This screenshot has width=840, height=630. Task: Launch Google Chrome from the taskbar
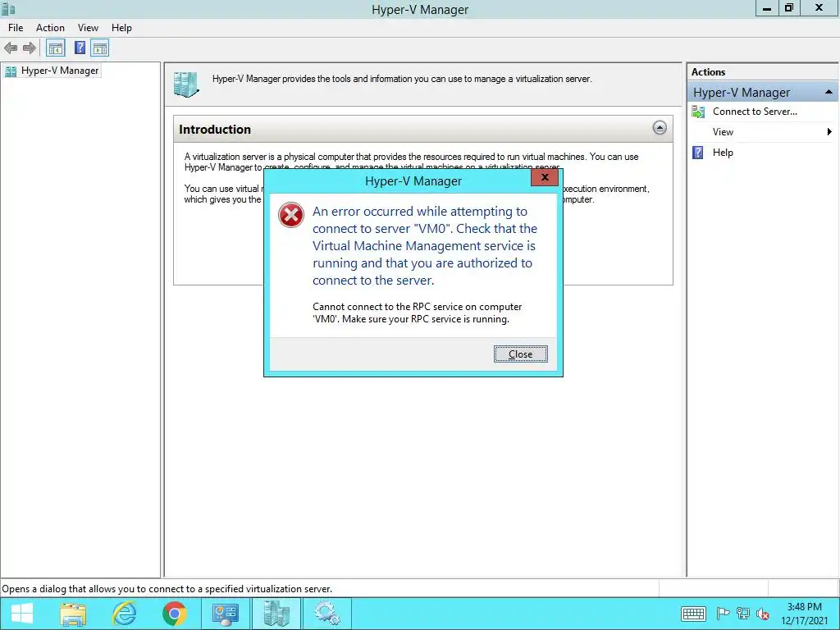[175, 614]
